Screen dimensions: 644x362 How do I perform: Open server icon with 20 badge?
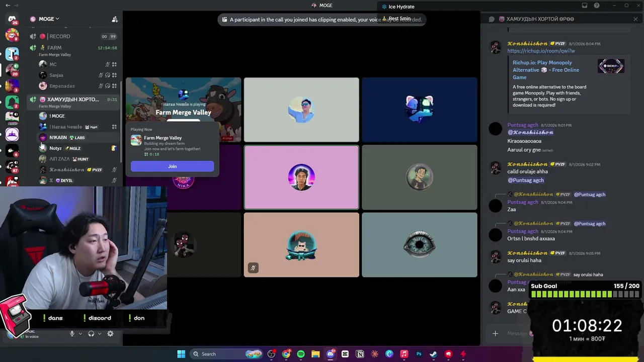point(12,69)
